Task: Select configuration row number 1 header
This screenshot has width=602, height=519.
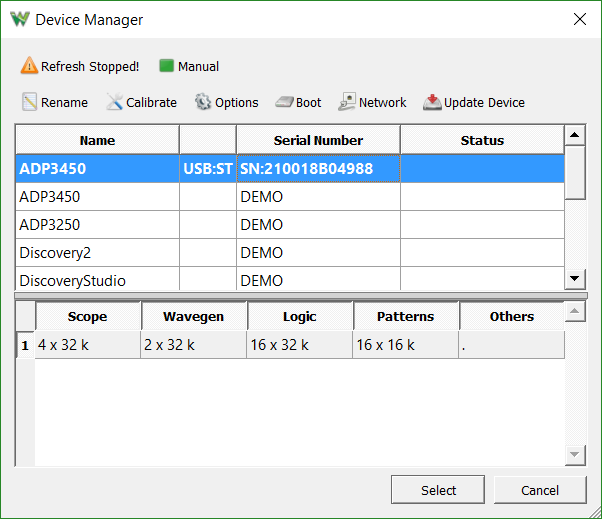Action: pos(25,345)
